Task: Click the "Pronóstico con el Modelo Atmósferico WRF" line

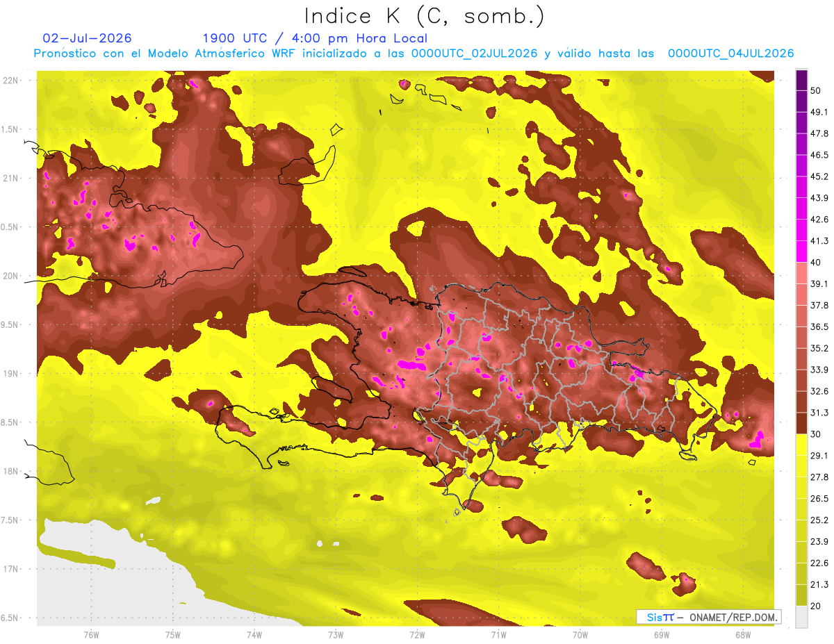Action: pos(414,53)
